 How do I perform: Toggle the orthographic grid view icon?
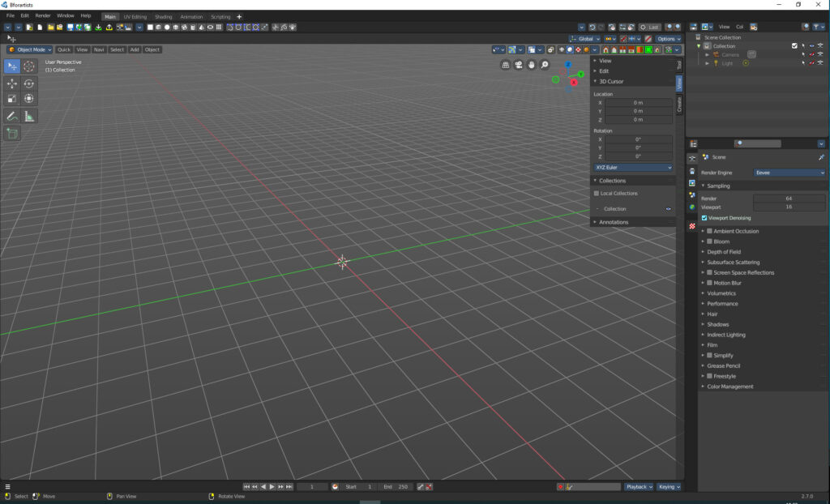tap(506, 65)
